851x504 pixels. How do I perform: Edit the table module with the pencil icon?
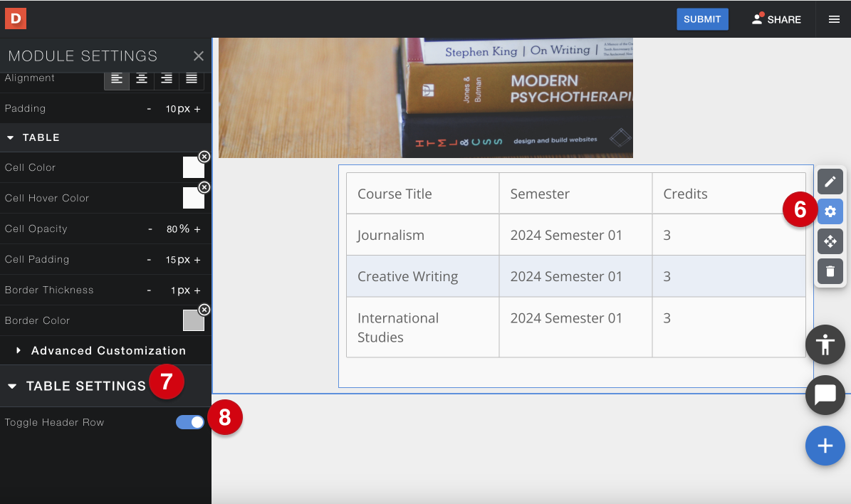coord(830,182)
